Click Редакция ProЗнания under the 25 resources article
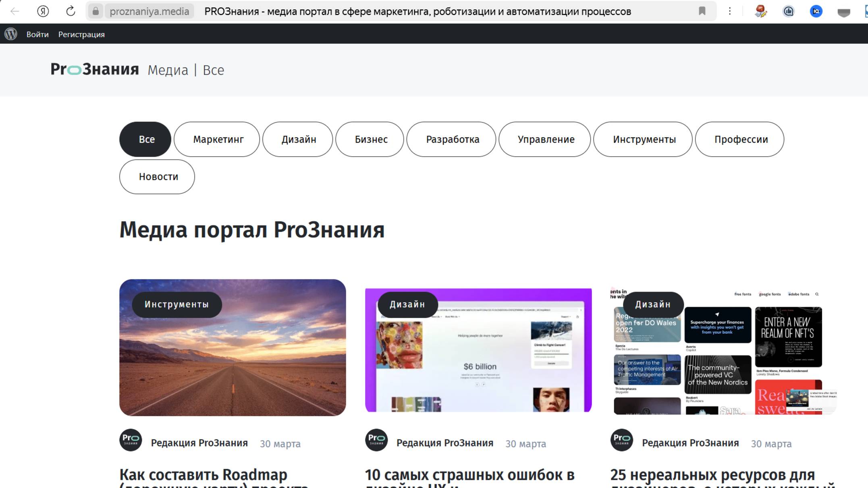The image size is (868, 488). [690, 443]
